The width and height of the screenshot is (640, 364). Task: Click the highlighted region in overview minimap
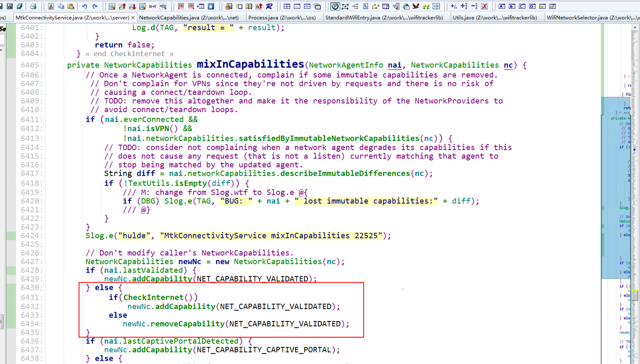pos(616,188)
